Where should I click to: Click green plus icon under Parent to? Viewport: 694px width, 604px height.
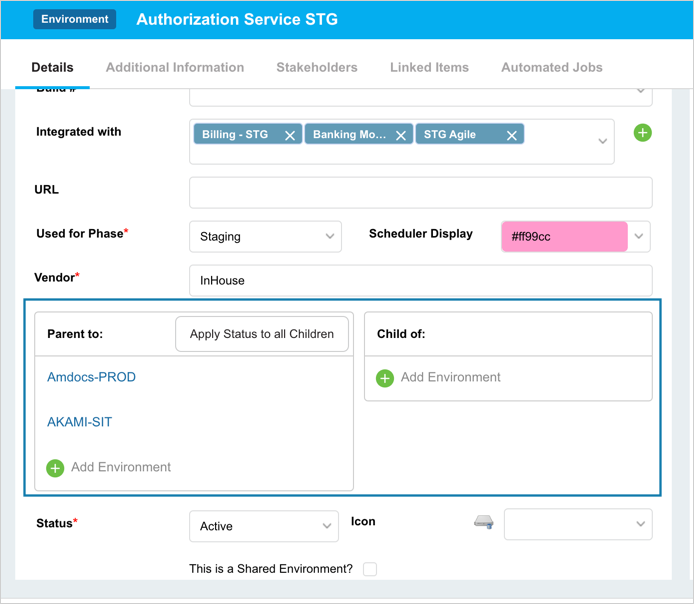click(x=56, y=468)
